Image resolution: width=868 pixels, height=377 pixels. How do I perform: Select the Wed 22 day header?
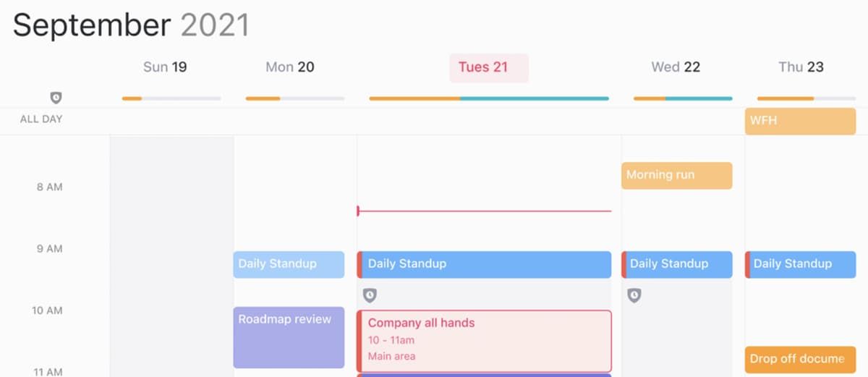[x=676, y=67]
